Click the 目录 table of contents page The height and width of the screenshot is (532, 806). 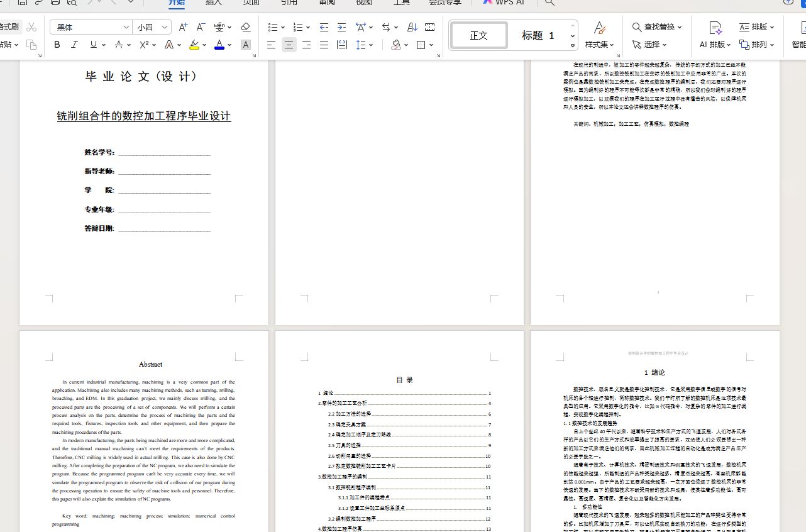[399, 431]
